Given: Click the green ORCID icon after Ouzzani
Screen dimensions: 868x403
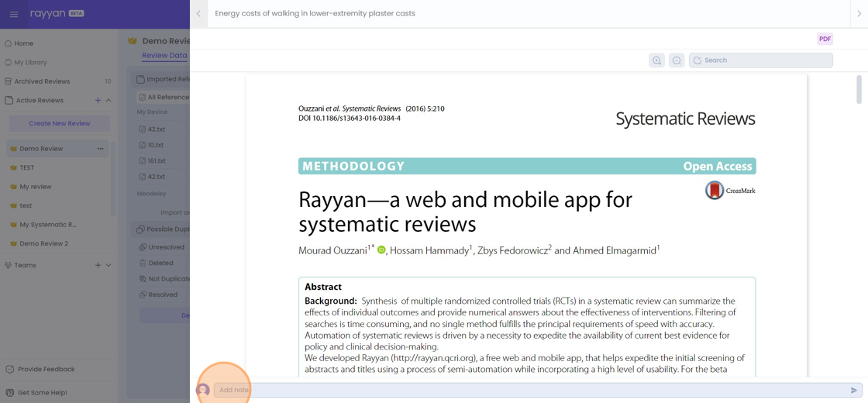Looking at the screenshot, I should click(381, 250).
